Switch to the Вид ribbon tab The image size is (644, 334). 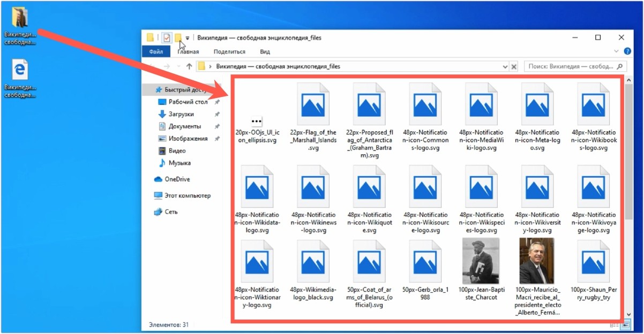click(x=265, y=51)
